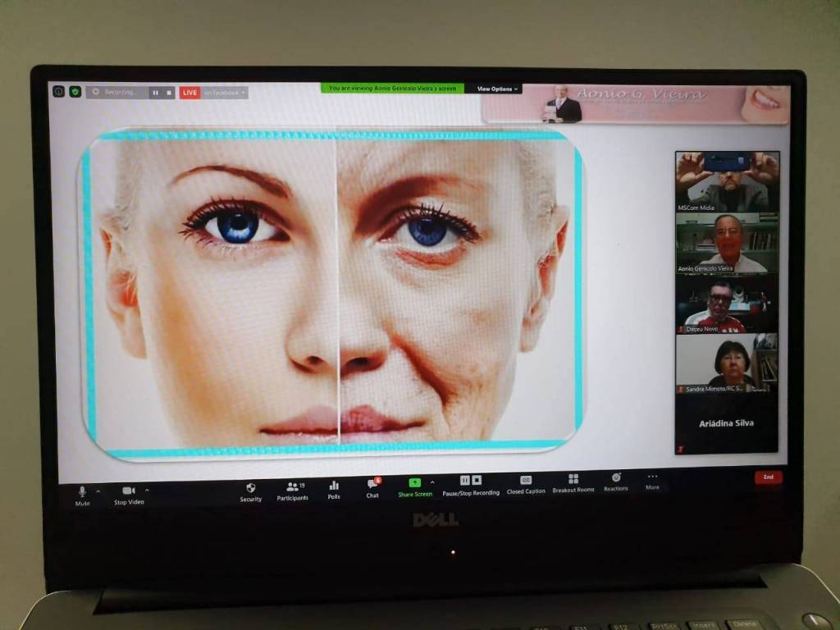
Task: Expand video options arrow beside Stop Video
Action: click(148, 491)
